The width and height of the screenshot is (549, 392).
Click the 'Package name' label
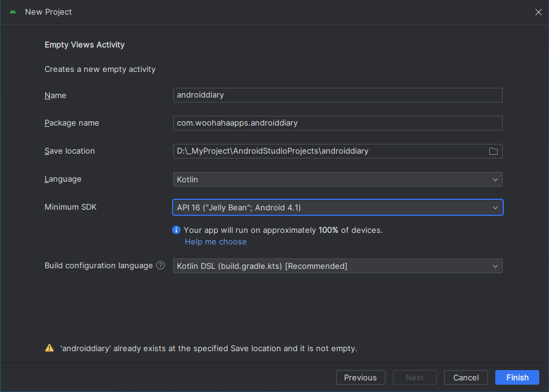click(72, 123)
